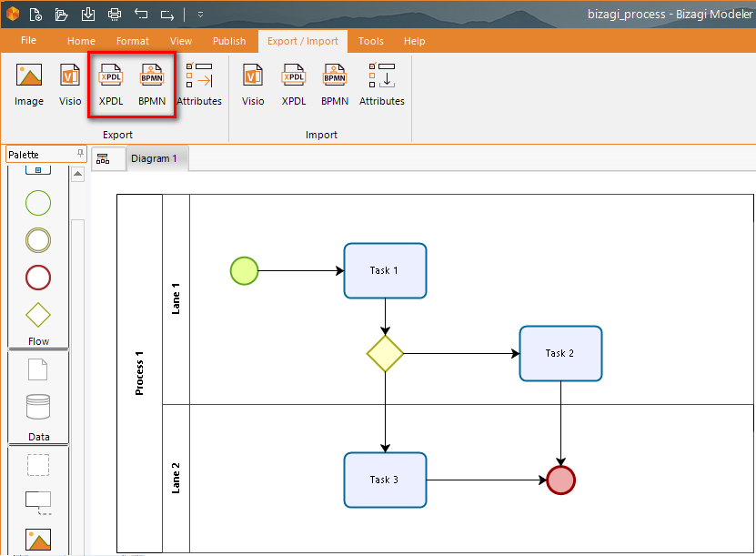Click the Bizagi application logo icon

tap(13, 14)
